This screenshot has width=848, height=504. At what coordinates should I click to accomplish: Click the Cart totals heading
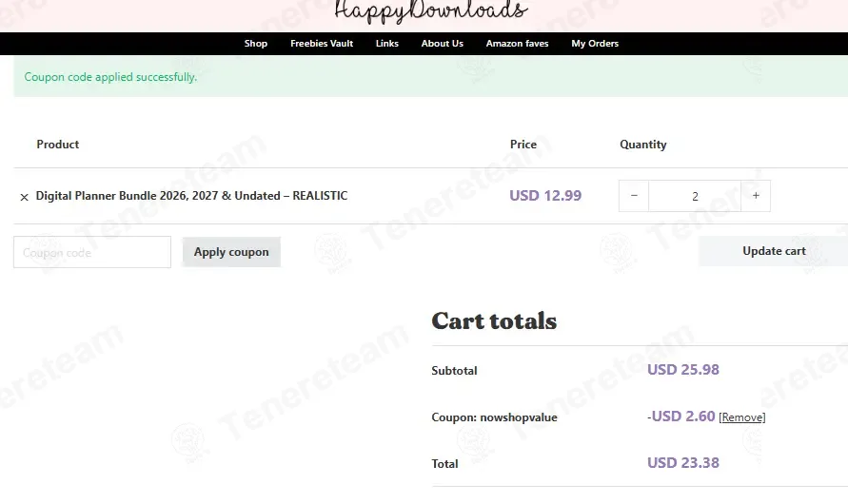pyautogui.click(x=494, y=320)
